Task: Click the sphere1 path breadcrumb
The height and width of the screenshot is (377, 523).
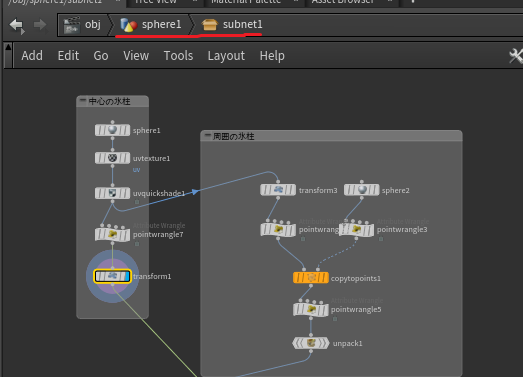Action: (x=151, y=24)
